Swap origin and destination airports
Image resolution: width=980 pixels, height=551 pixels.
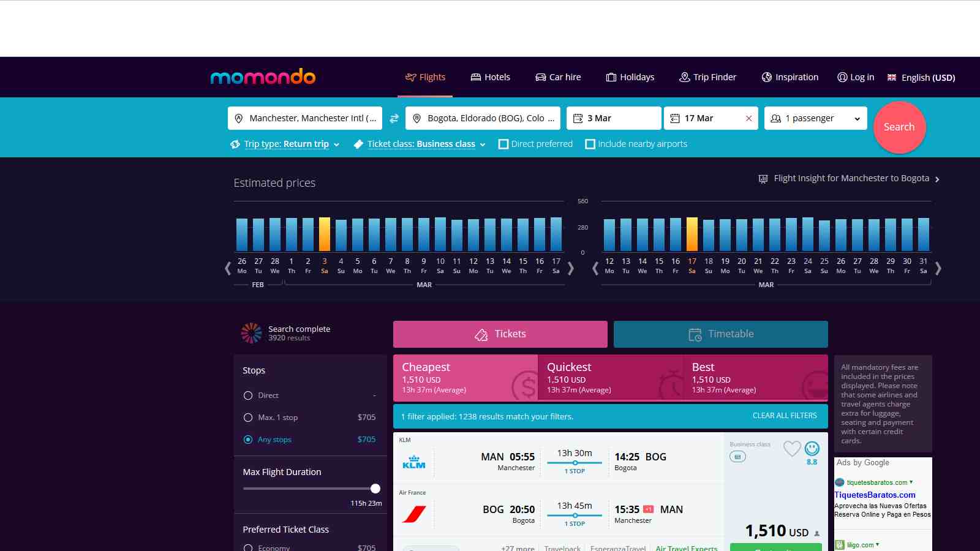(394, 118)
